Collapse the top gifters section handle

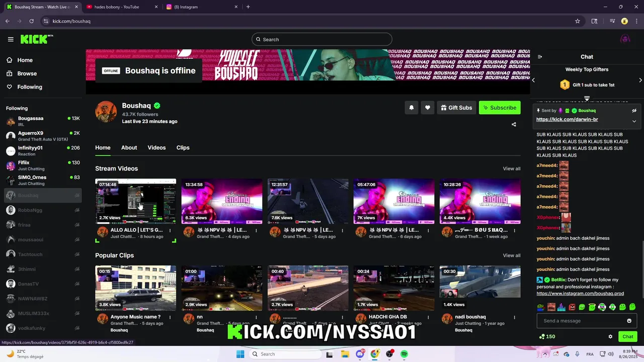tap(587, 98)
